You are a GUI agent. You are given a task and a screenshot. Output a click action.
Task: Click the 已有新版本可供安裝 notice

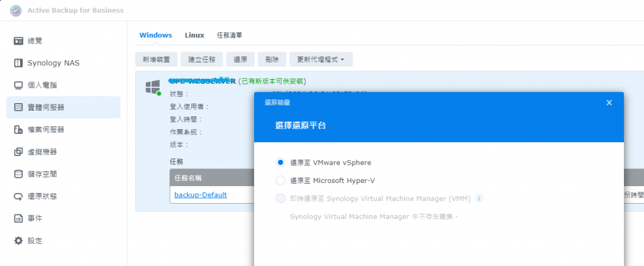[272, 81]
